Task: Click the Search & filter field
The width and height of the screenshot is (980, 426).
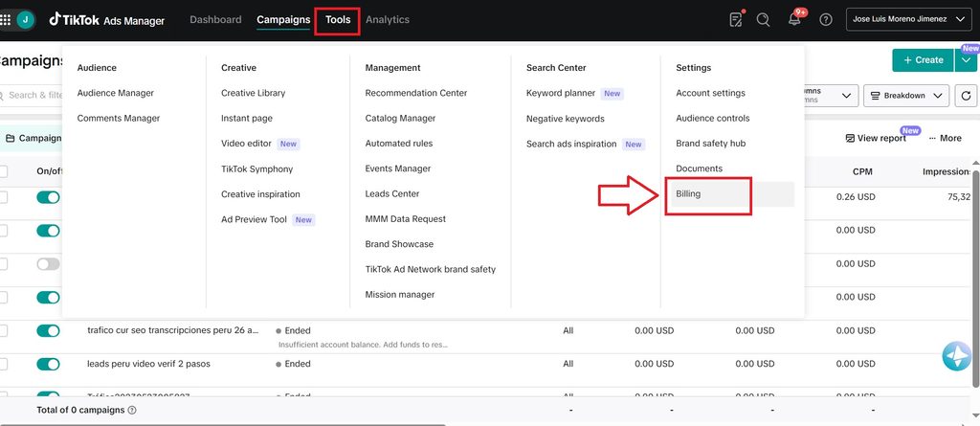Action: point(32,95)
